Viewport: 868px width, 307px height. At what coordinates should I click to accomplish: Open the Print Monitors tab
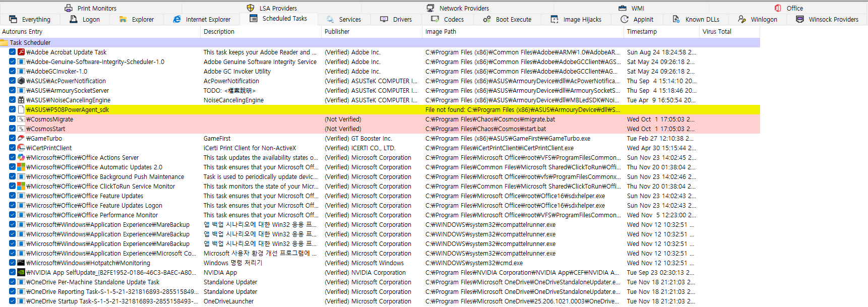coord(91,8)
